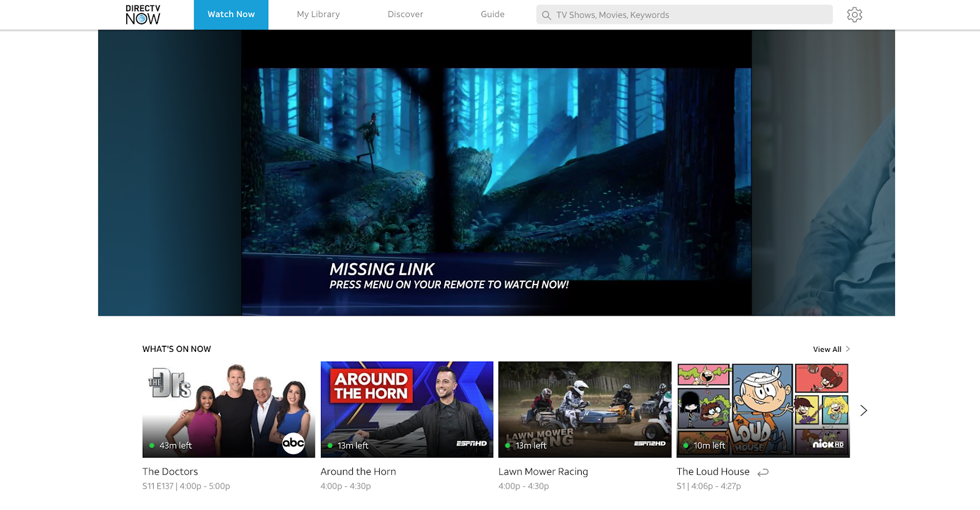
Task: Switch to the Discover tab
Action: point(405,14)
